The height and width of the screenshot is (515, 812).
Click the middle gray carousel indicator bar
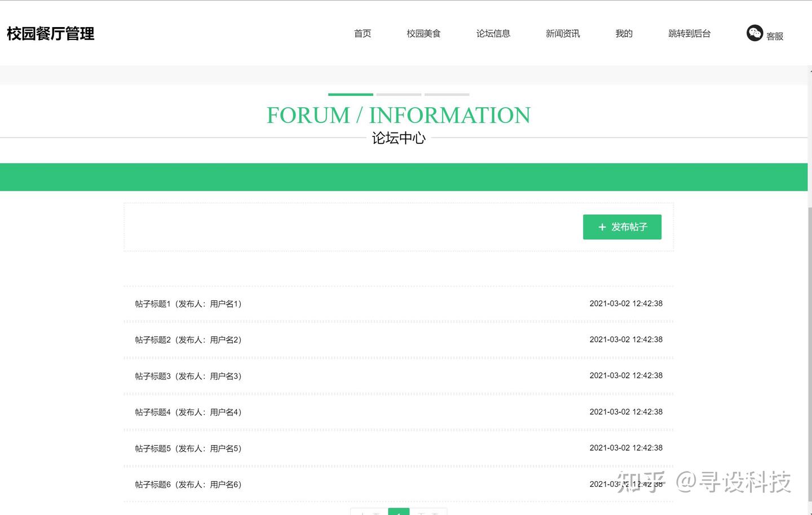tap(398, 94)
